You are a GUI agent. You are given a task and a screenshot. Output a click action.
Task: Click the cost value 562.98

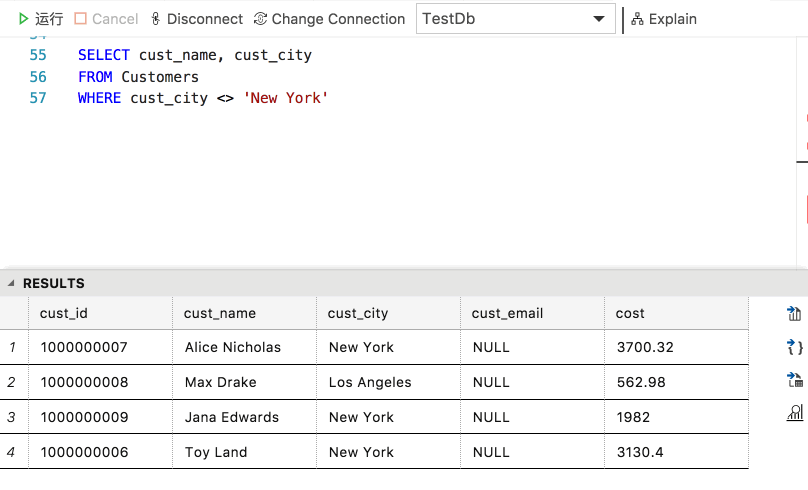(677, 382)
